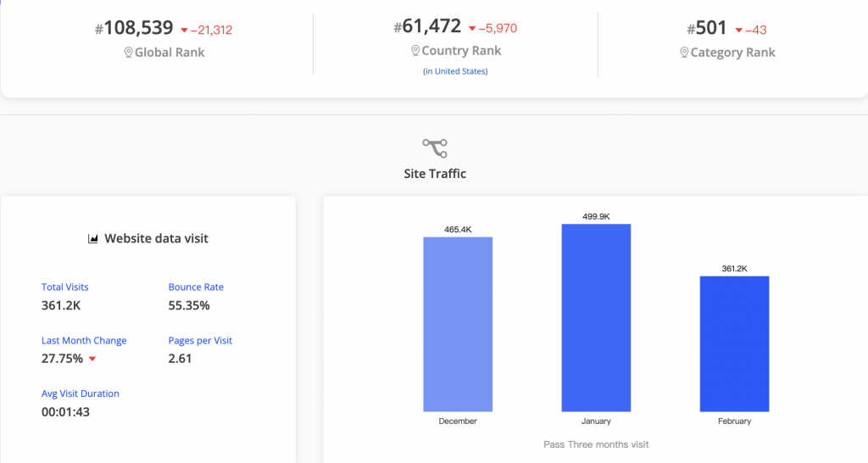Click the #108,539 global rank value
Screen dimensions: 868x463
click(134, 28)
